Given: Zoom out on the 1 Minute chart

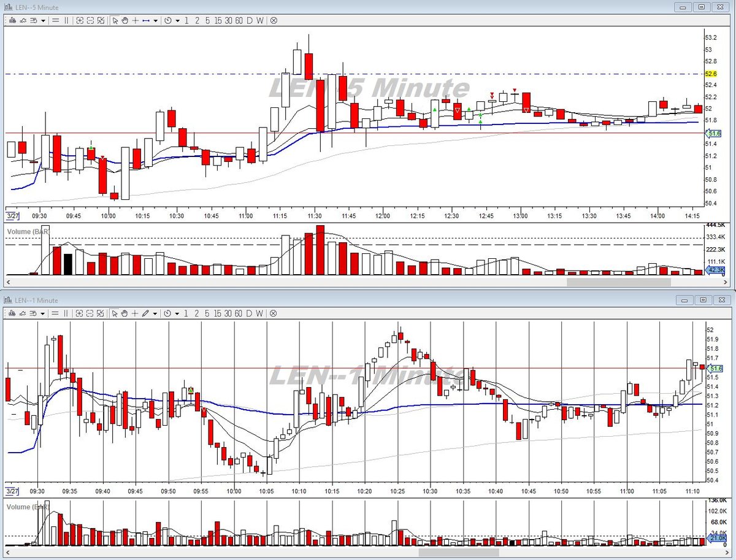Looking at the screenshot, I should pyautogui.click(x=90, y=313).
